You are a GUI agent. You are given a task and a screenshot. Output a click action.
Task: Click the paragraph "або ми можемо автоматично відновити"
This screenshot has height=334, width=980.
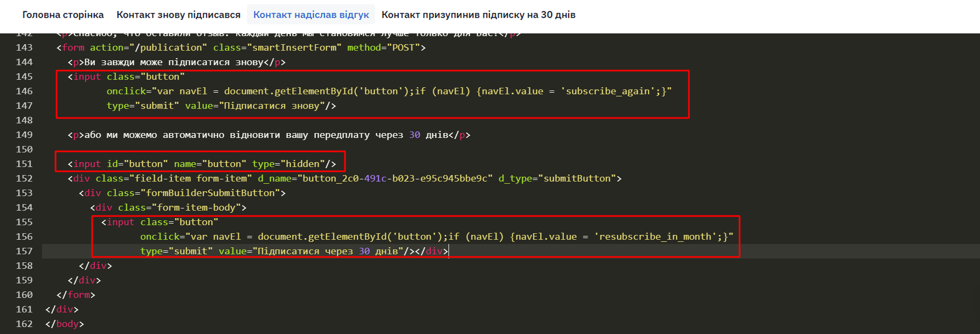click(269, 135)
